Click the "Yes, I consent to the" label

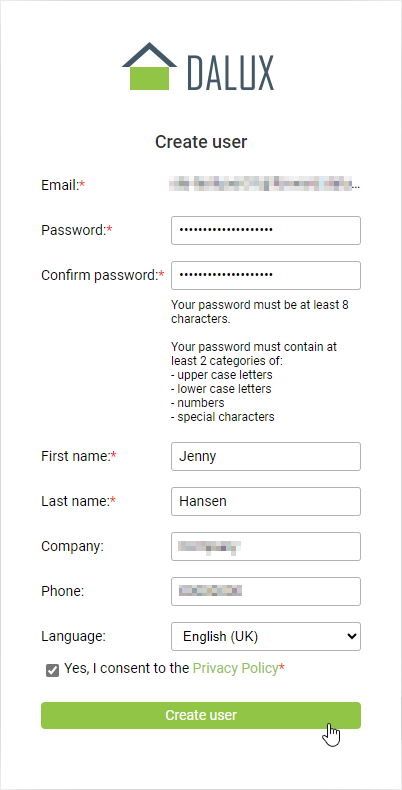tap(127, 669)
